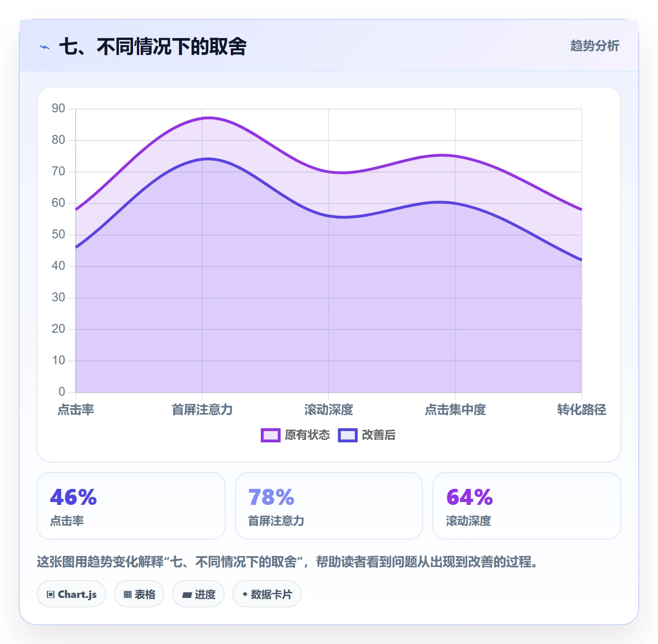Click the description sentence starting with 这张图用趋势变化

pyautogui.click(x=288, y=562)
